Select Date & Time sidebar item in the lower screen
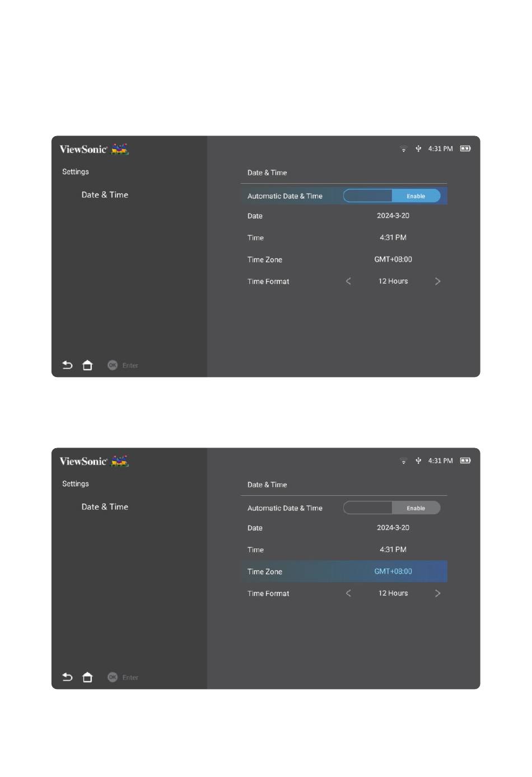This screenshot has height=777, width=532. coord(105,507)
